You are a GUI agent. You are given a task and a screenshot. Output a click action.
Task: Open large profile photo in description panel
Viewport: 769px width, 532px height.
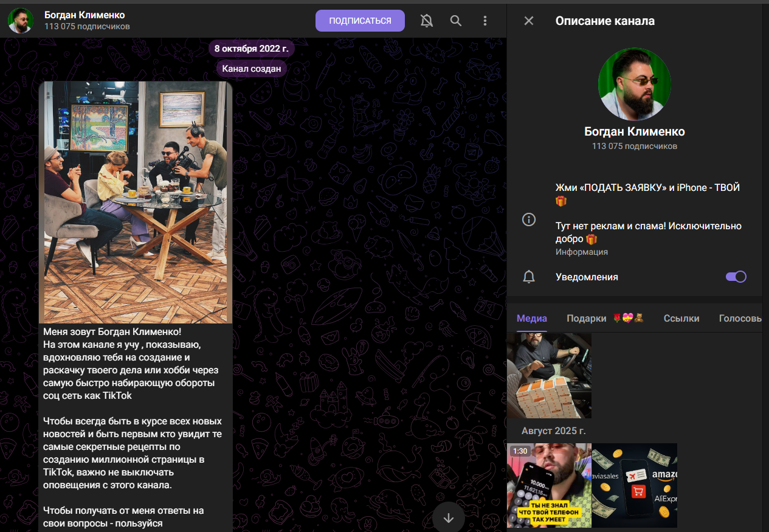[634, 85]
